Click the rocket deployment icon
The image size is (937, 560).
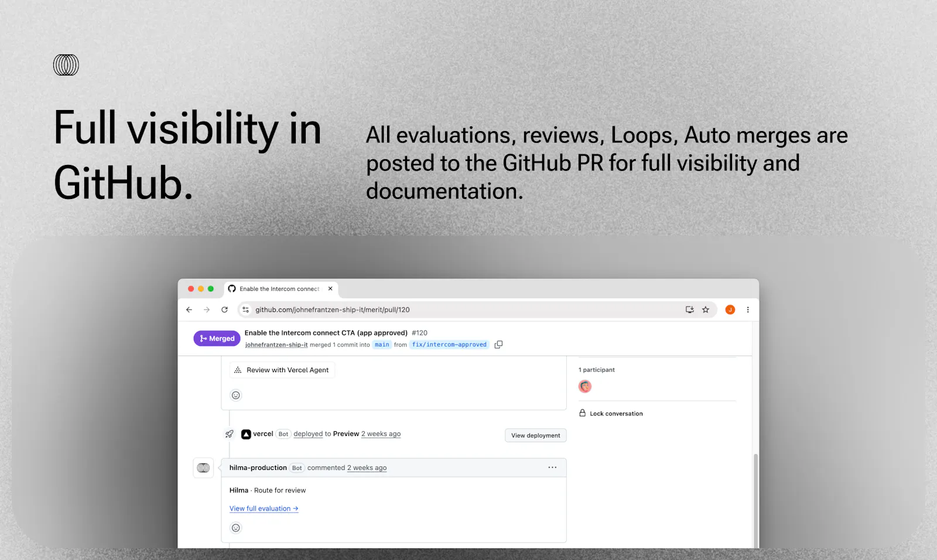(x=230, y=434)
